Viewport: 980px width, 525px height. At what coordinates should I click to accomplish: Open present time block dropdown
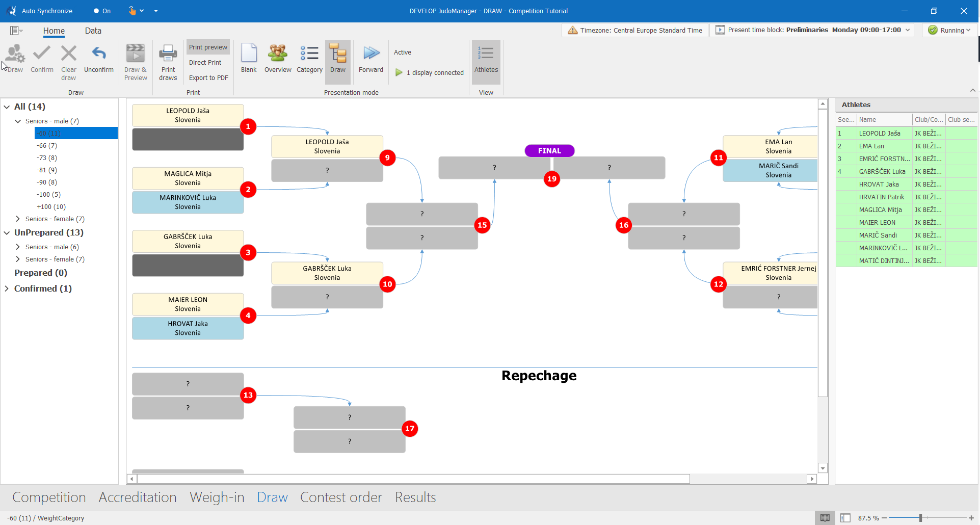pyautogui.click(x=908, y=30)
